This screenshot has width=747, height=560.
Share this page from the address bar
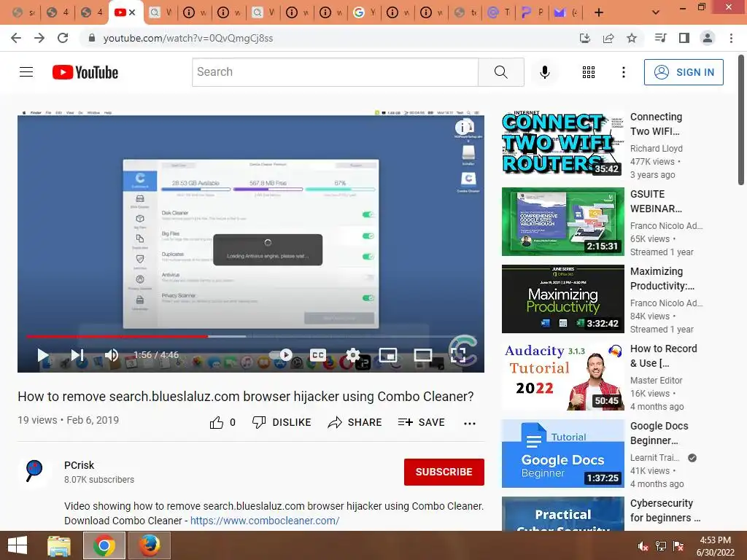608,38
